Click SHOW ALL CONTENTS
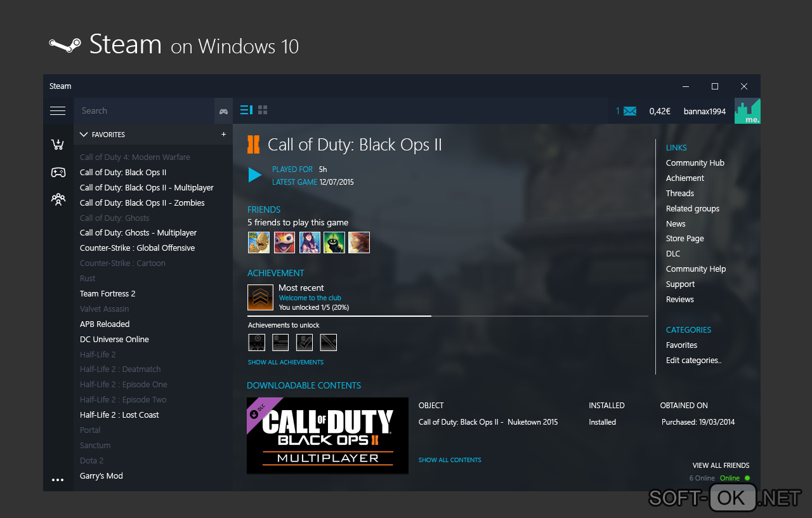Image resolution: width=812 pixels, height=518 pixels. pyautogui.click(x=450, y=460)
